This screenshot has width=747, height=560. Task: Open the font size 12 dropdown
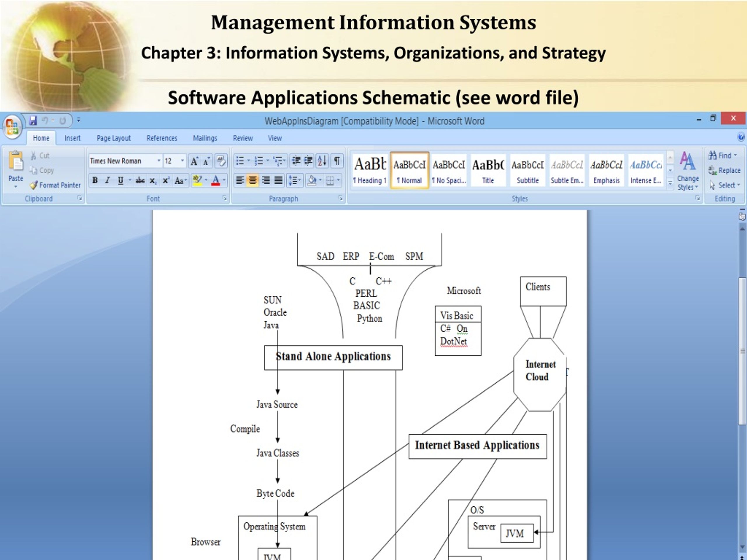(182, 161)
